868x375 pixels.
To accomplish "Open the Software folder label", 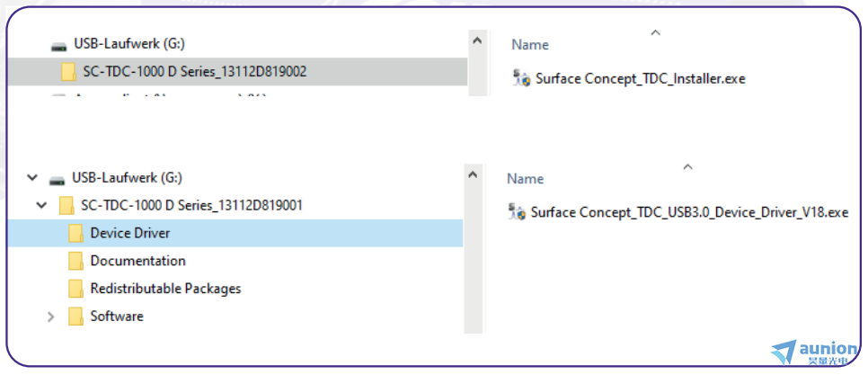I will (117, 317).
